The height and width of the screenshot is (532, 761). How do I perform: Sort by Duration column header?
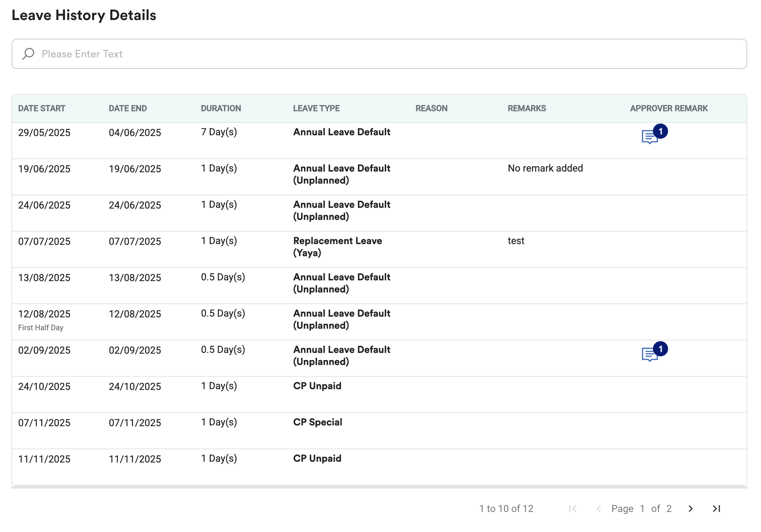click(221, 108)
